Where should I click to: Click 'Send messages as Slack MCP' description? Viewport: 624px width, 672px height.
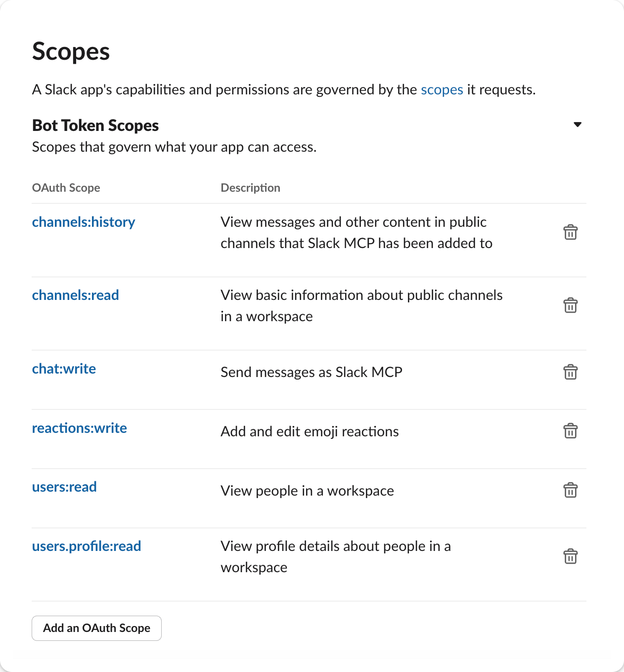pyautogui.click(x=311, y=372)
